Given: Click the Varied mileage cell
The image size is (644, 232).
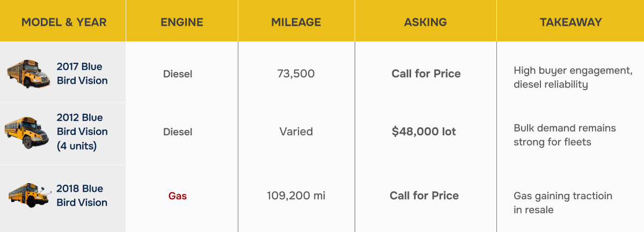Looking at the screenshot, I should point(296,132).
